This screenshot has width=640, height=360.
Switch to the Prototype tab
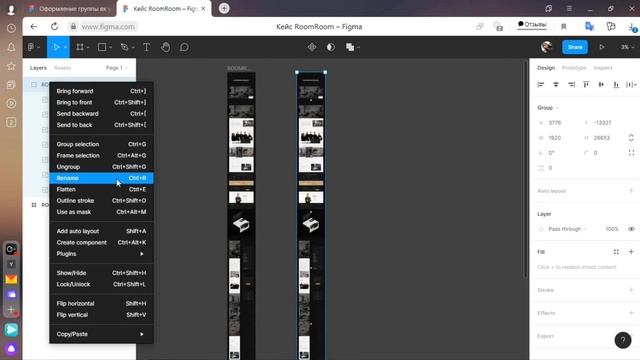574,68
